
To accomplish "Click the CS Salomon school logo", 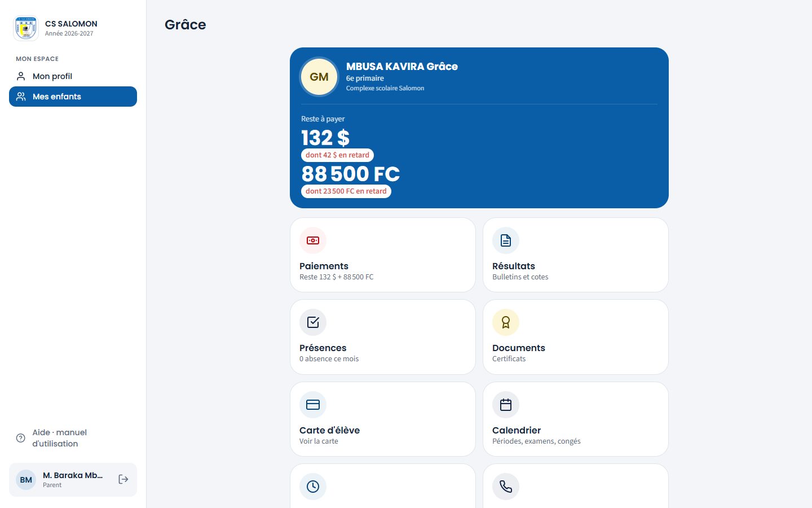I will pos(26,28).
